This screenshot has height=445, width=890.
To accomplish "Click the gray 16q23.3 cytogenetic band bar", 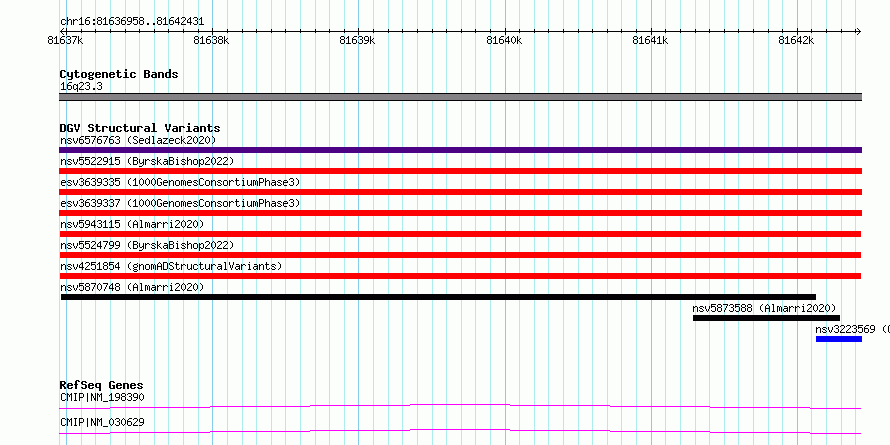I will click(x=460, y=97).
